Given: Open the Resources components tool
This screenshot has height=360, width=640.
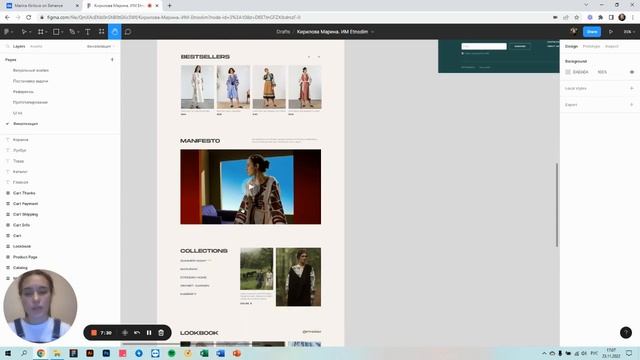Looking at the screenshot, I should click(101, 31).
